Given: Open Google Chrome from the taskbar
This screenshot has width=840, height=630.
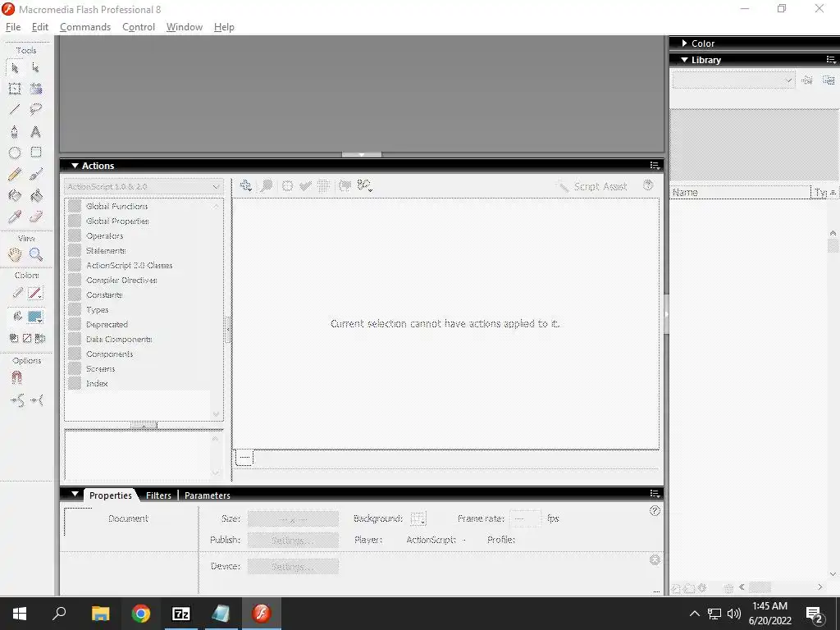Looking at the screenshot, I should 141,614.
